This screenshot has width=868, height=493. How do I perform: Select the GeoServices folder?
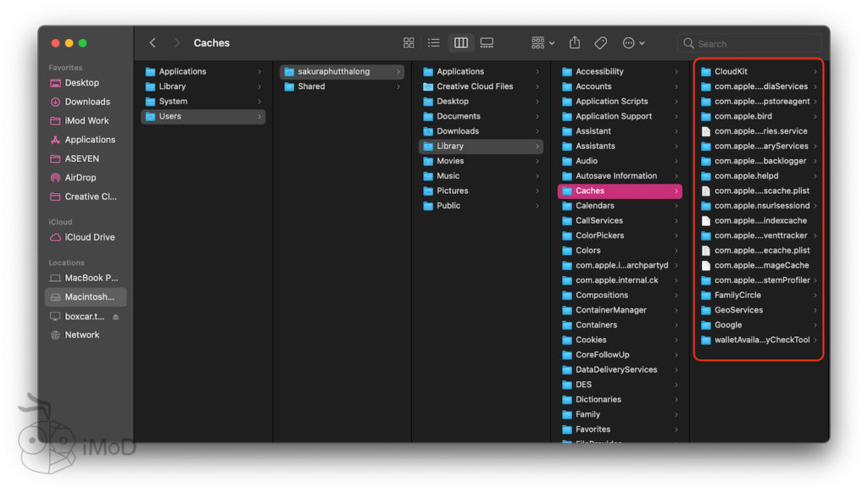[x=738, y=310]
